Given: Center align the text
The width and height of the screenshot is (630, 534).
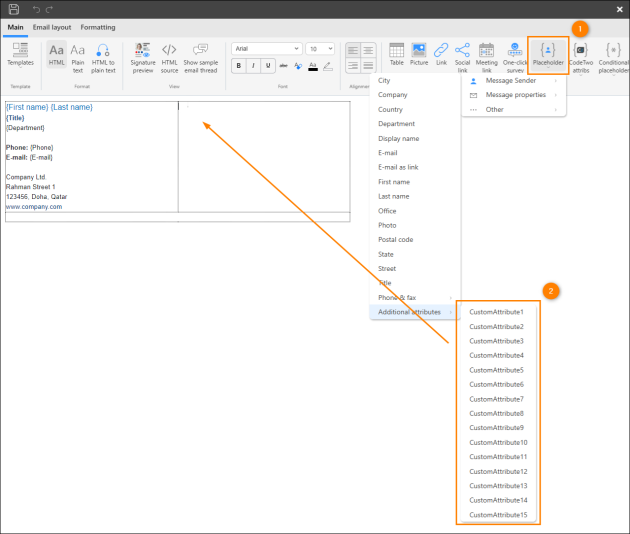Looking at the screenshot, I should click(368, 50).
